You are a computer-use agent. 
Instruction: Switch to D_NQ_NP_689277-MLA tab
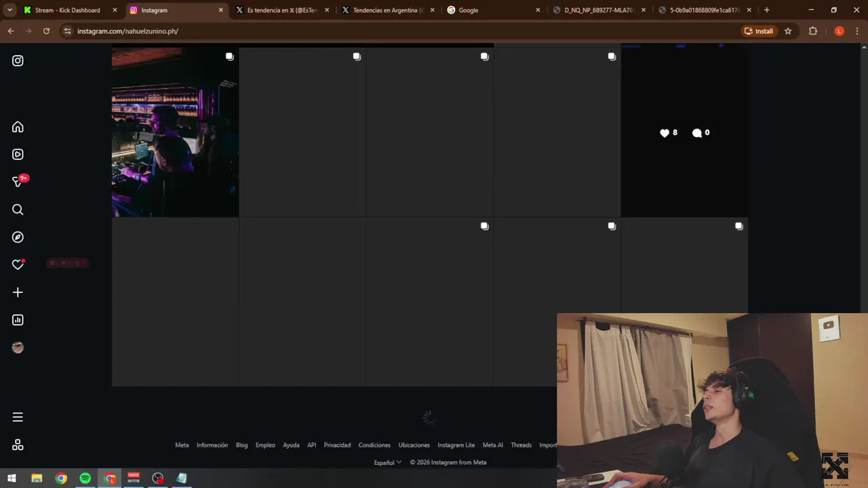599,10
